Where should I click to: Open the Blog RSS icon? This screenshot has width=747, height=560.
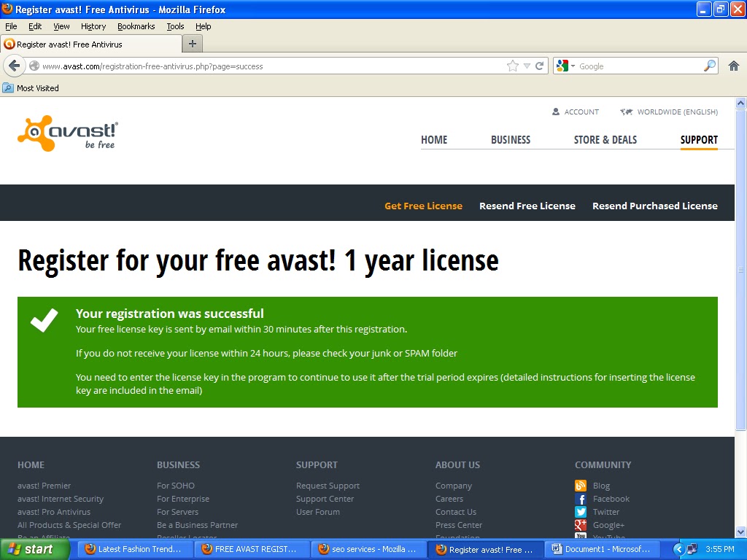[x=580, y=486]
